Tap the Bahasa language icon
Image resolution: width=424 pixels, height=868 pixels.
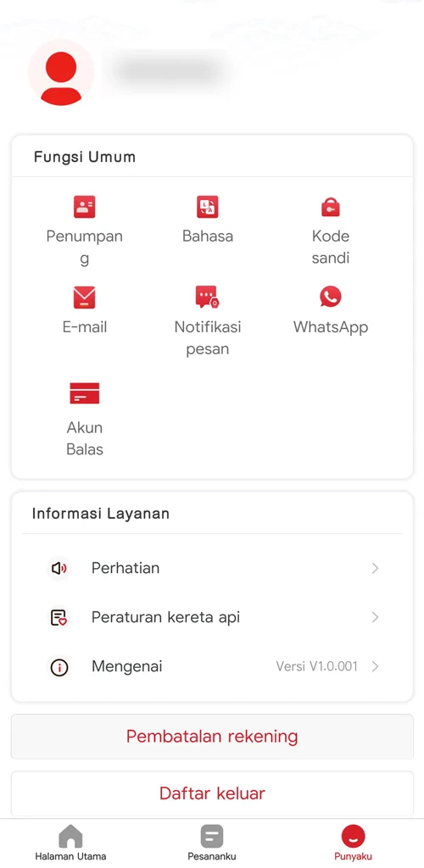[208, 207]
